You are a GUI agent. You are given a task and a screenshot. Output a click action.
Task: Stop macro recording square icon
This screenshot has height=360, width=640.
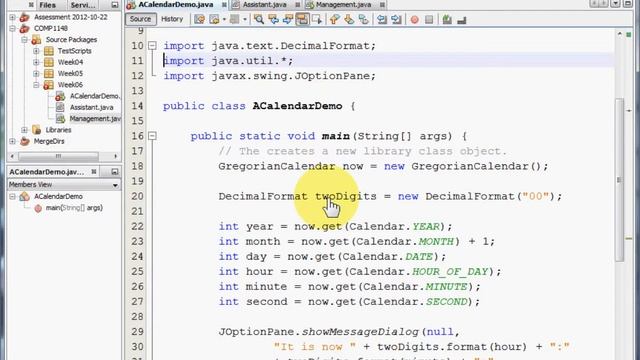point(429,19)
